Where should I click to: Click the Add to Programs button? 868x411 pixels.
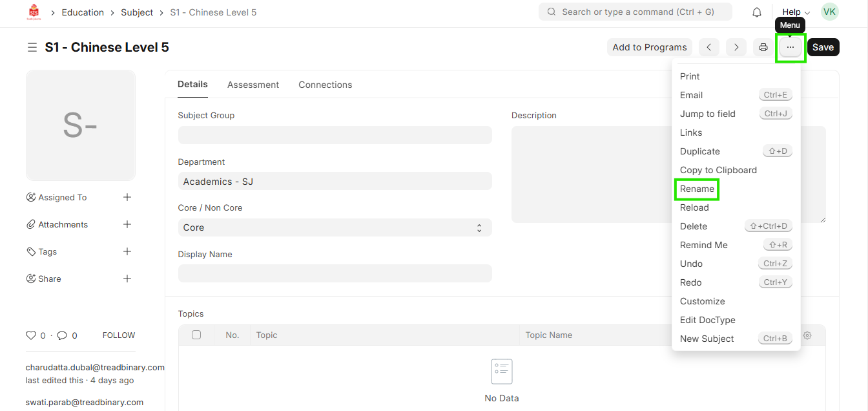649,47
